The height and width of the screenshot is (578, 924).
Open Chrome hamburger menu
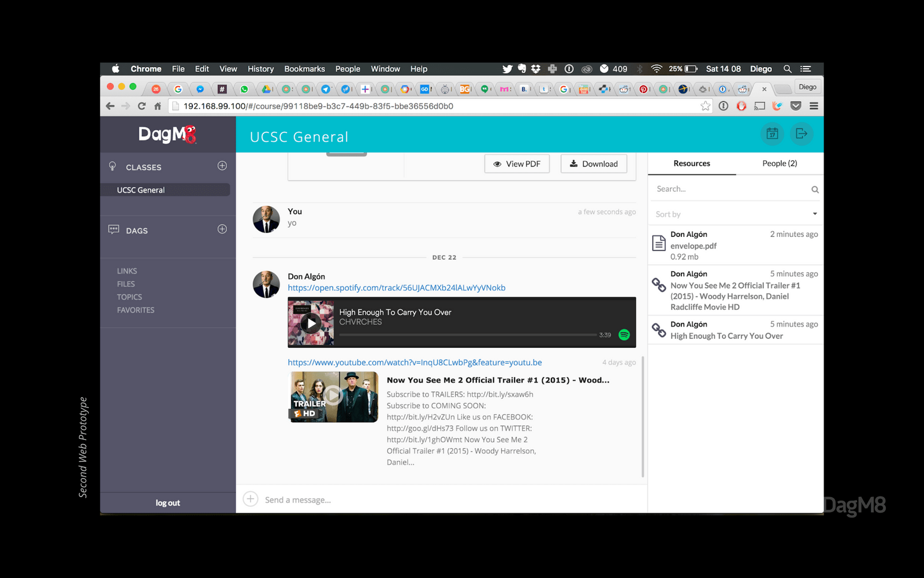tap(814, 106)
